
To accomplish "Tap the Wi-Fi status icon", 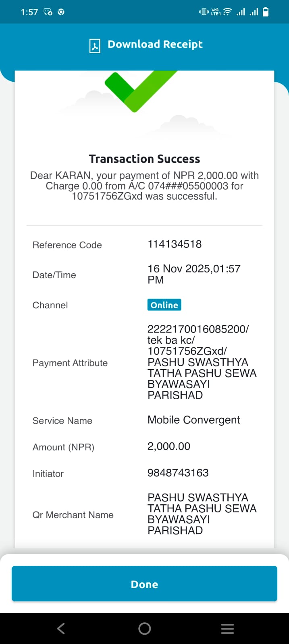I will click(227, 12).
